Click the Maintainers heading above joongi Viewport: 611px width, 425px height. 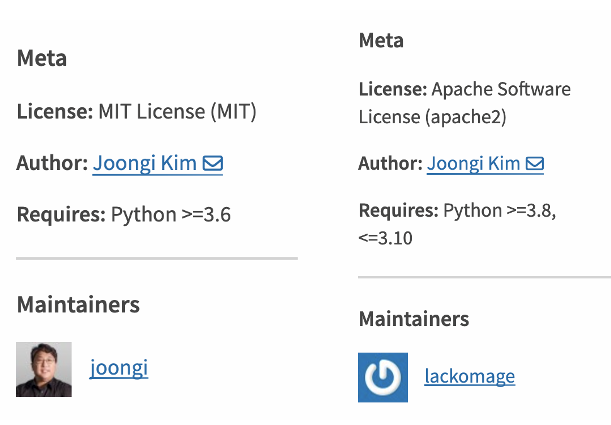78,305
